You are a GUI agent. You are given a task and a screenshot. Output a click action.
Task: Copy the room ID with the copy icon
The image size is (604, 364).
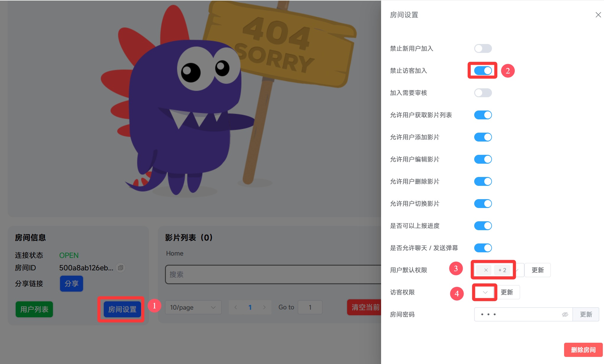[x=120, y=268]
